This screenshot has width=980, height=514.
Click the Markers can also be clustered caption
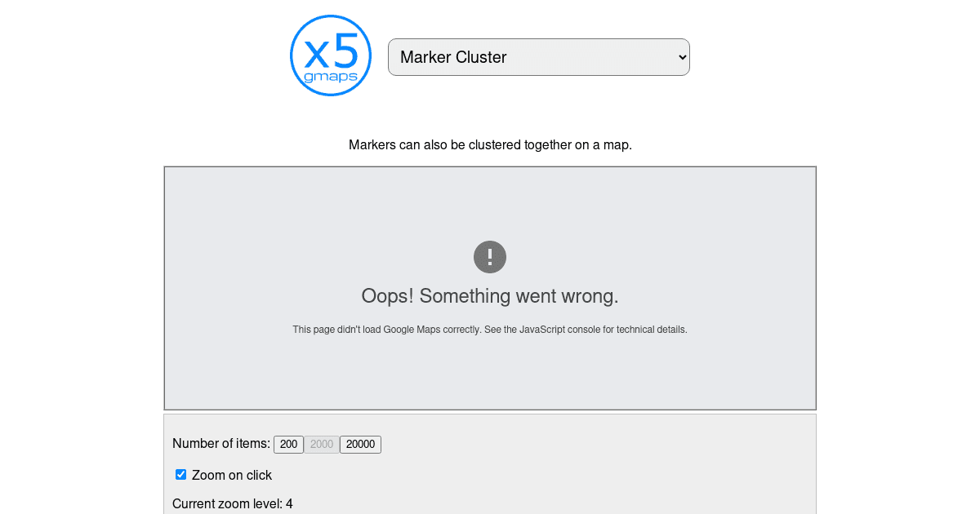point(489,144)
